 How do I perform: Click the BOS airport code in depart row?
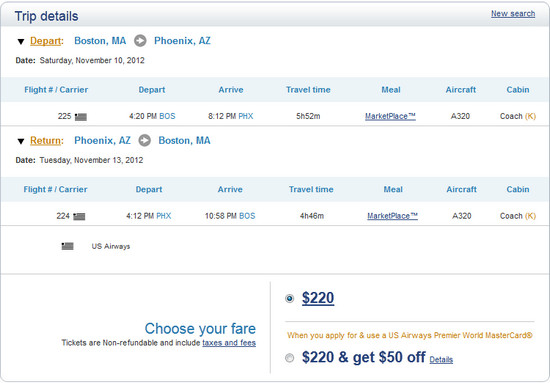click(167, 116)
